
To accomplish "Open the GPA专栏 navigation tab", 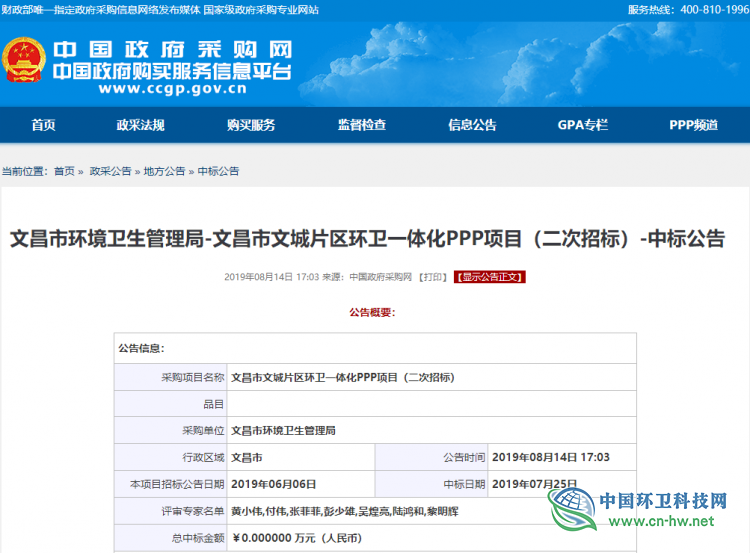I will (583, 125).
